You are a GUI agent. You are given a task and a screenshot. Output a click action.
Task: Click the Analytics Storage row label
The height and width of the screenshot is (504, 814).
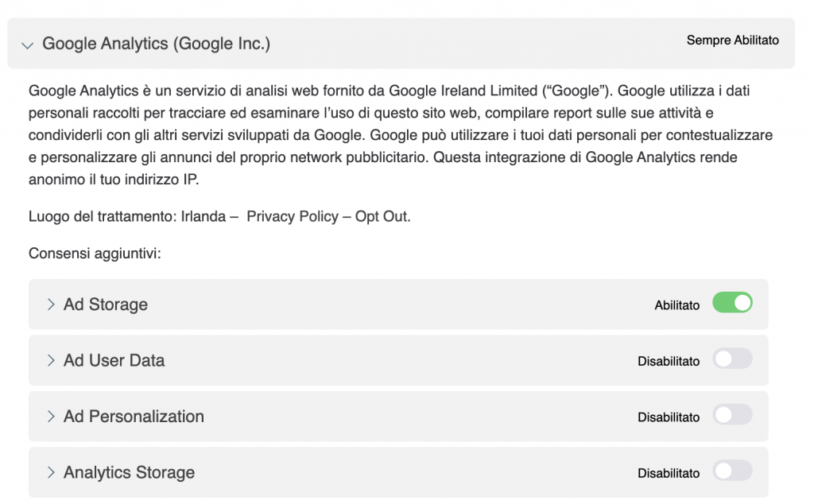(x=130, y=473)
